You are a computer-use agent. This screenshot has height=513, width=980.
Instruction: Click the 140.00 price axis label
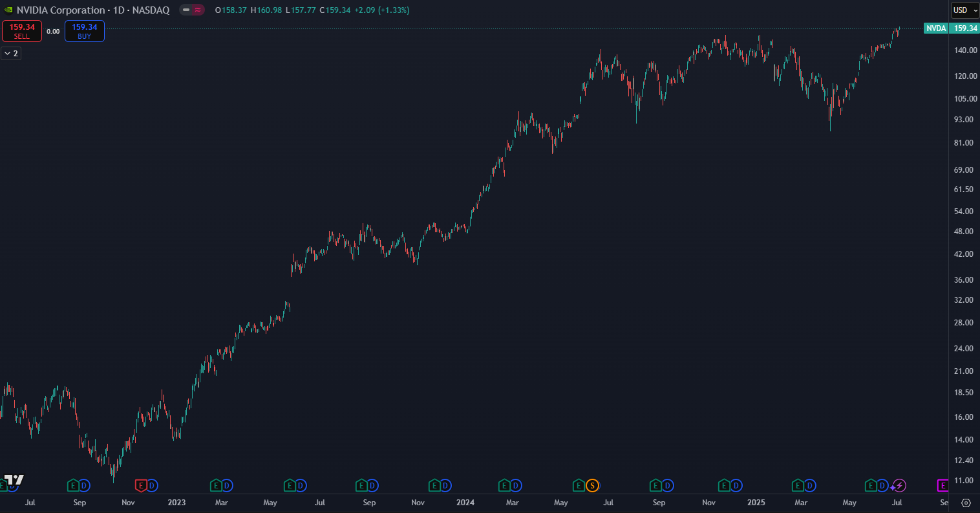[965, 50]
